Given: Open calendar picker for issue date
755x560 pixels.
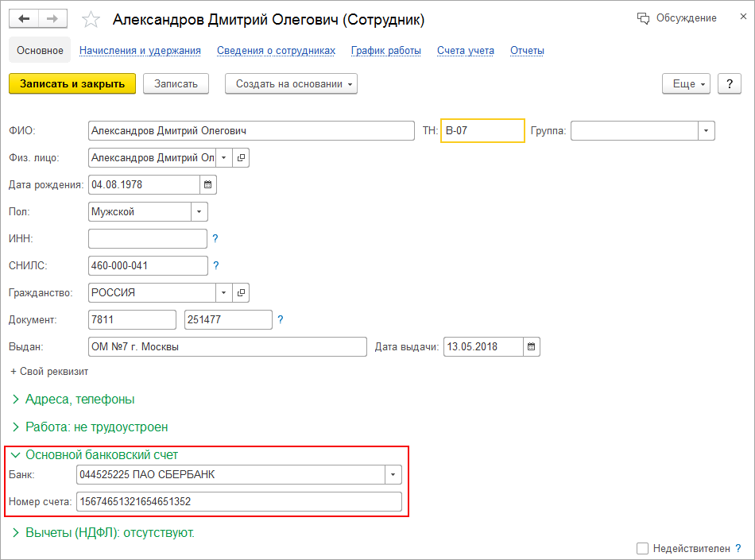Looking at the screenshot, I should pos(532,347).
